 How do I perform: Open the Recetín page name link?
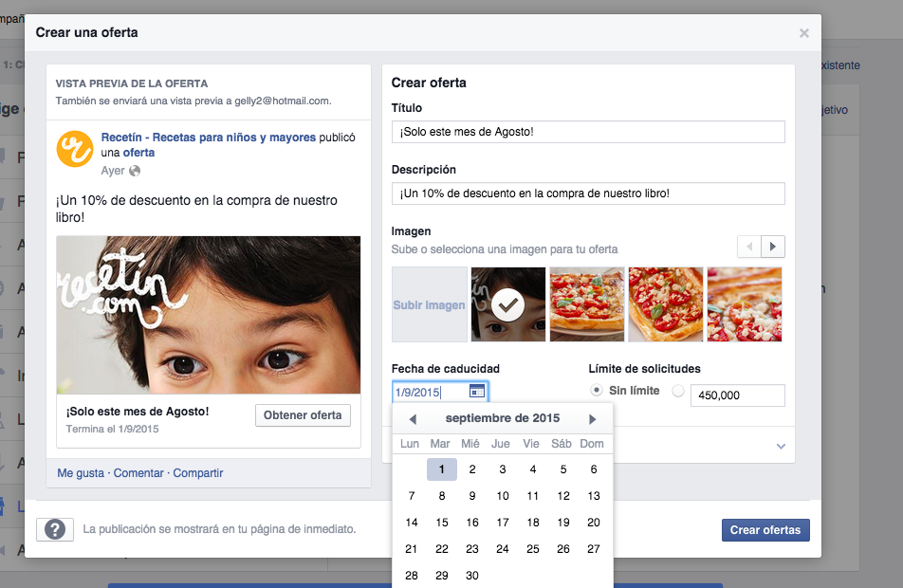click(209, 138)
